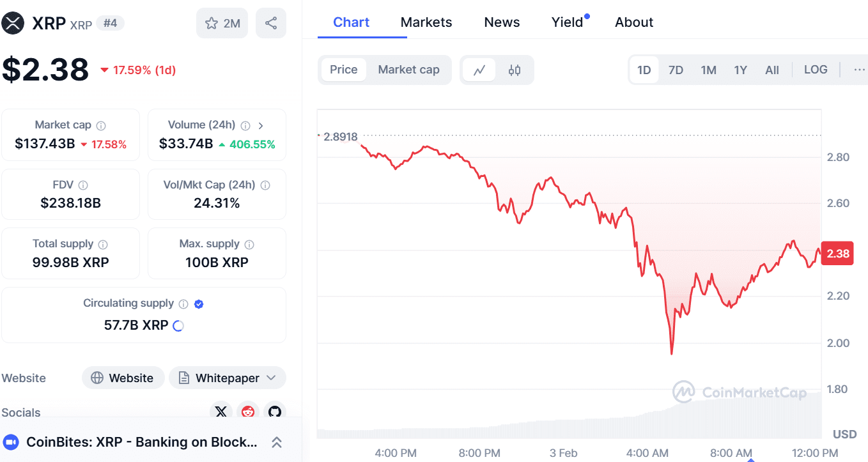
Task: Visit the XRP Website
Action: coord(123,378)
